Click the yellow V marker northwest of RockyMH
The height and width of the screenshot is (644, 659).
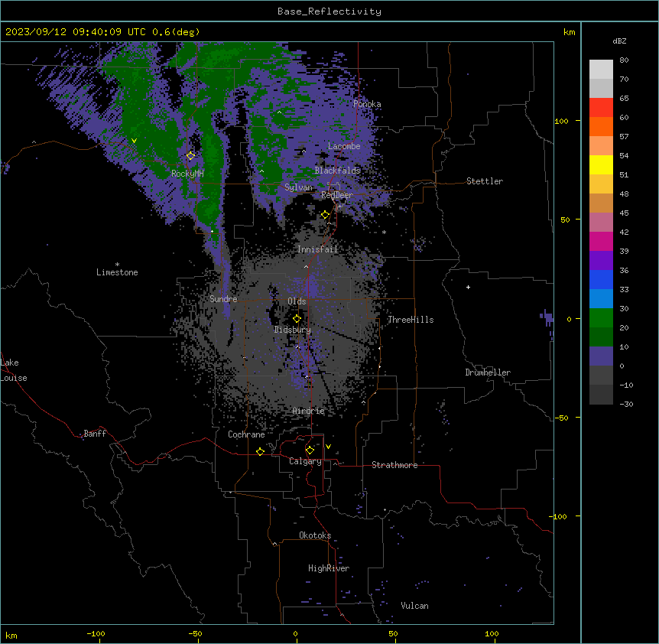tap(134, 141)
